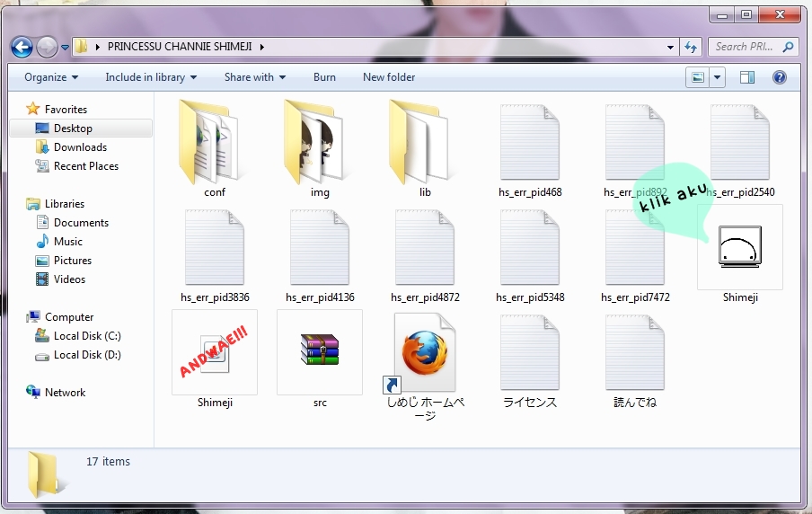
Task: Minimize the Explorer window
Action: 722,15
